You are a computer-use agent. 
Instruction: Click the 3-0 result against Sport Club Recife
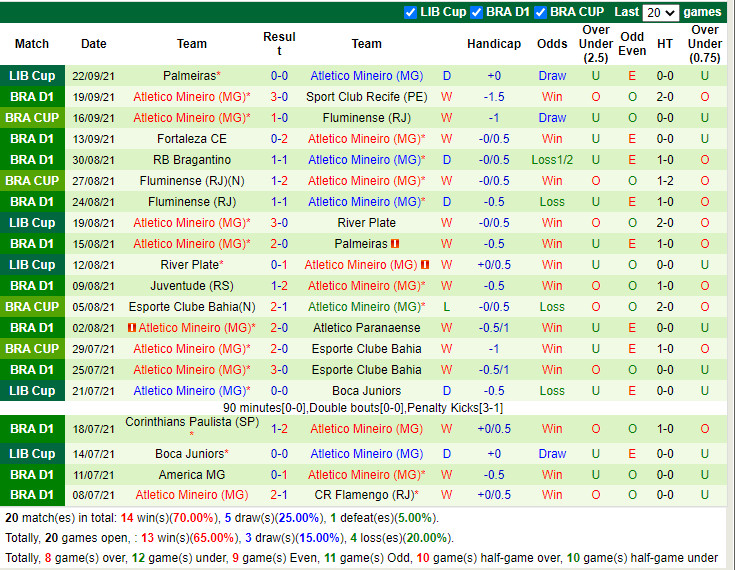279,97
